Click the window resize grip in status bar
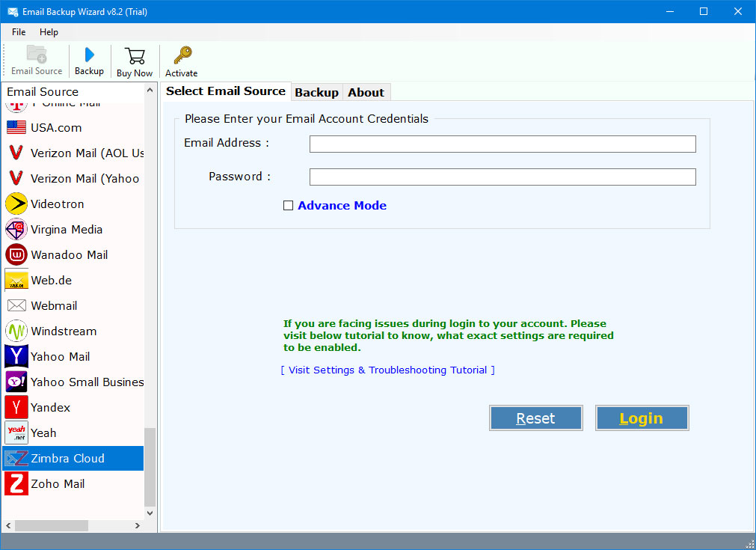 coord(749,543)
